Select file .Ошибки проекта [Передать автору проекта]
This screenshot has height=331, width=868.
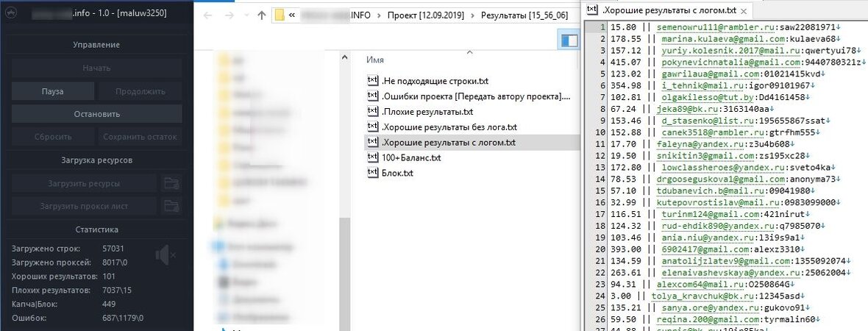click(x=475, y=96)
